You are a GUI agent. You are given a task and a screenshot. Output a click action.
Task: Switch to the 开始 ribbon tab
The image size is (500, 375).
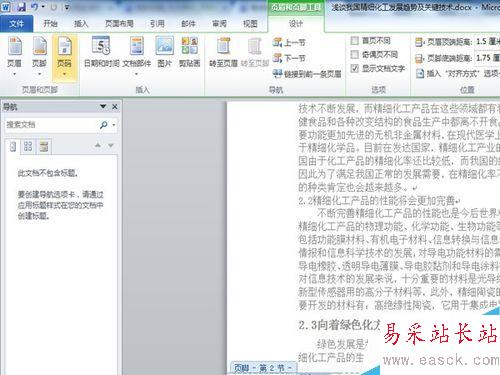[50, 24]
